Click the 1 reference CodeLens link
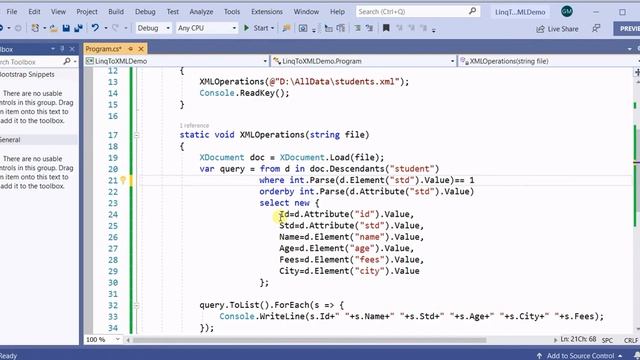 194,125
